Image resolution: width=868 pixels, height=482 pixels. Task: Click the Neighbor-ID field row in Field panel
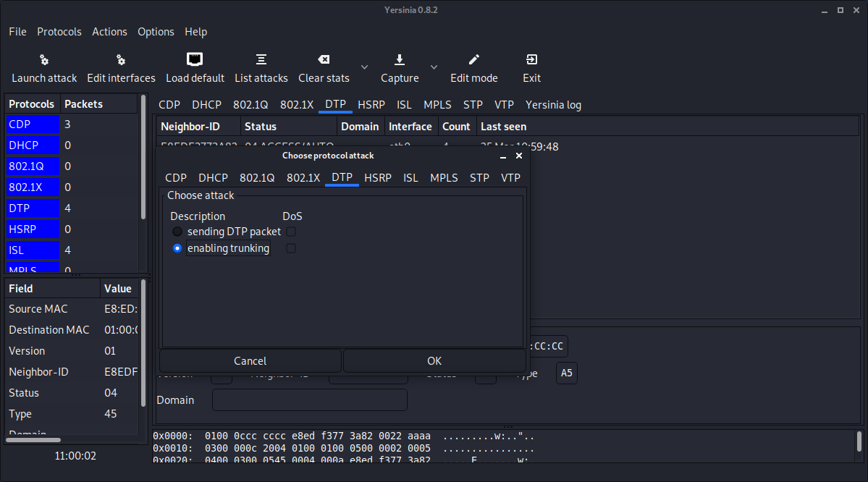[72, 372]
